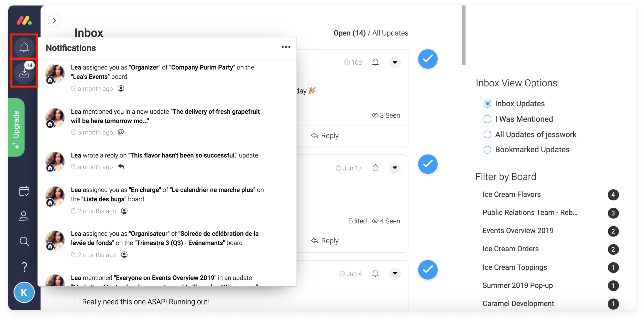Filter by Public Relations Team board
The width and height of the screenshot is (644, 321).
(x=530, y=212)
